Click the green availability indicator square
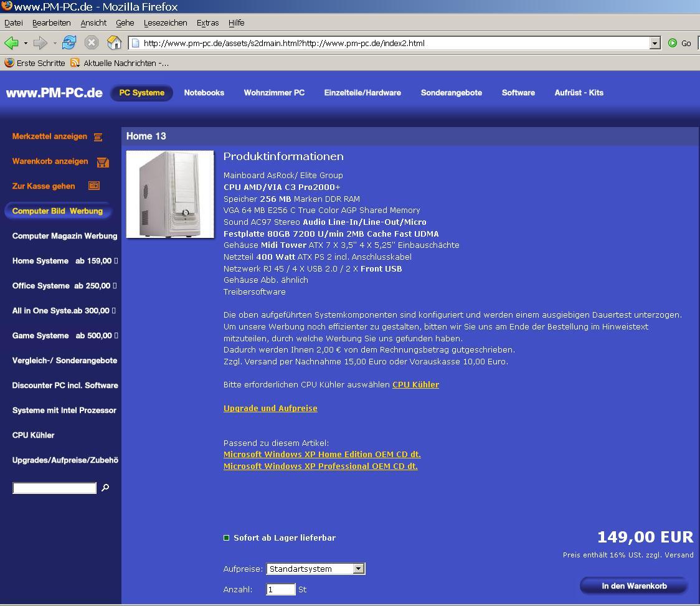Viewport: 700px width, 606px height. click(226, 537)
